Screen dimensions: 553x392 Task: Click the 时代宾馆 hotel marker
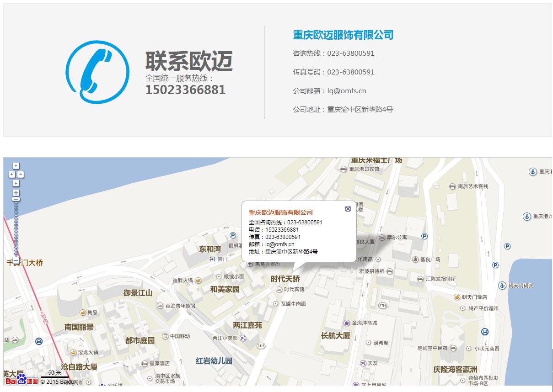coord(279,290)
